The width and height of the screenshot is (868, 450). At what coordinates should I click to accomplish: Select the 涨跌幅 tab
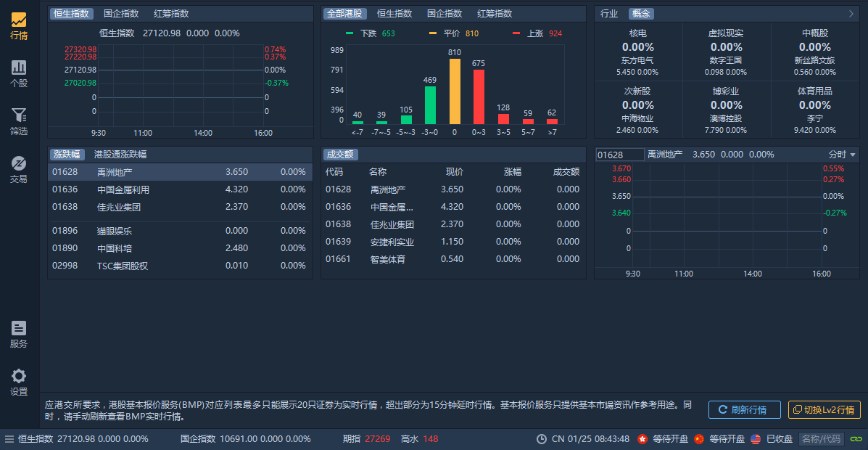67,155
